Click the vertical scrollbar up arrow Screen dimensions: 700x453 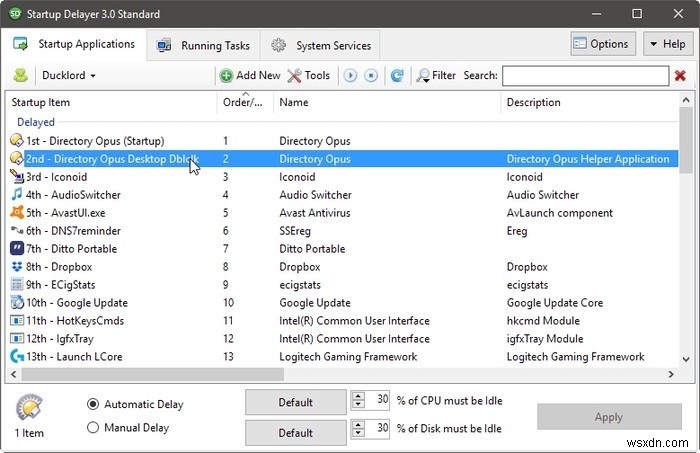(686, 100)
